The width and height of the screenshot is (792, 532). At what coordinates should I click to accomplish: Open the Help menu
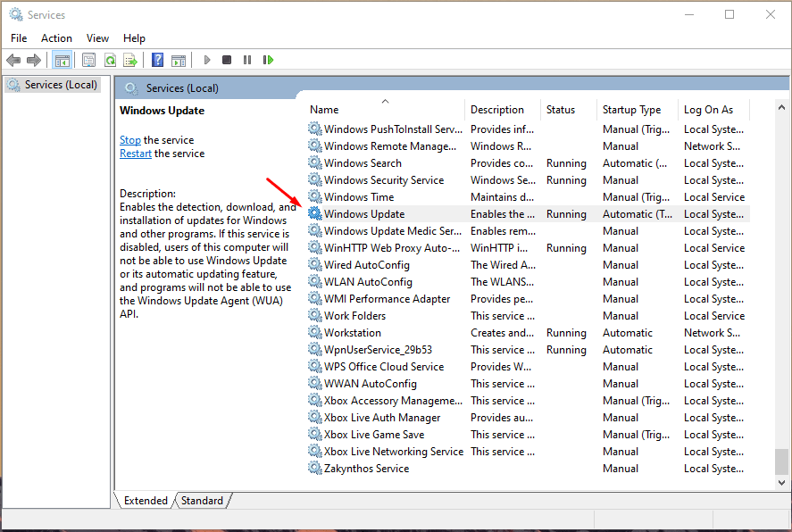click(x=134, y=38)
